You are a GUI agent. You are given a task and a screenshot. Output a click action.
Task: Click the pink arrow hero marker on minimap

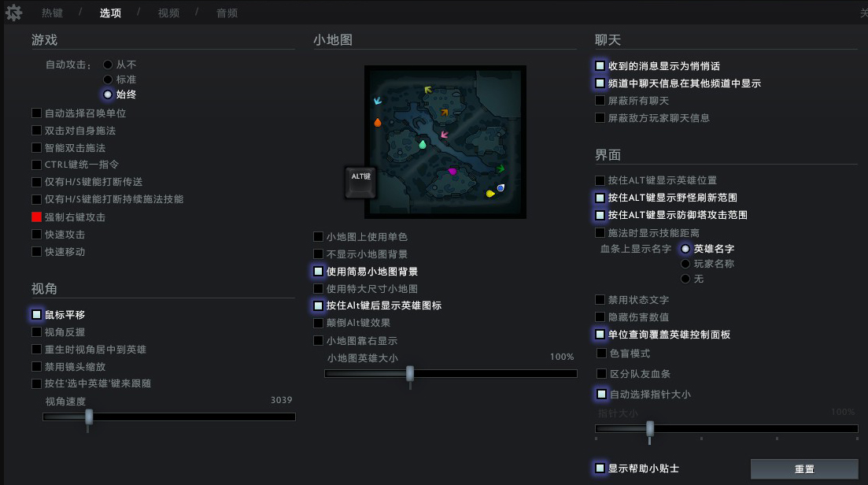pyautogui.click(x=444, y=135)
